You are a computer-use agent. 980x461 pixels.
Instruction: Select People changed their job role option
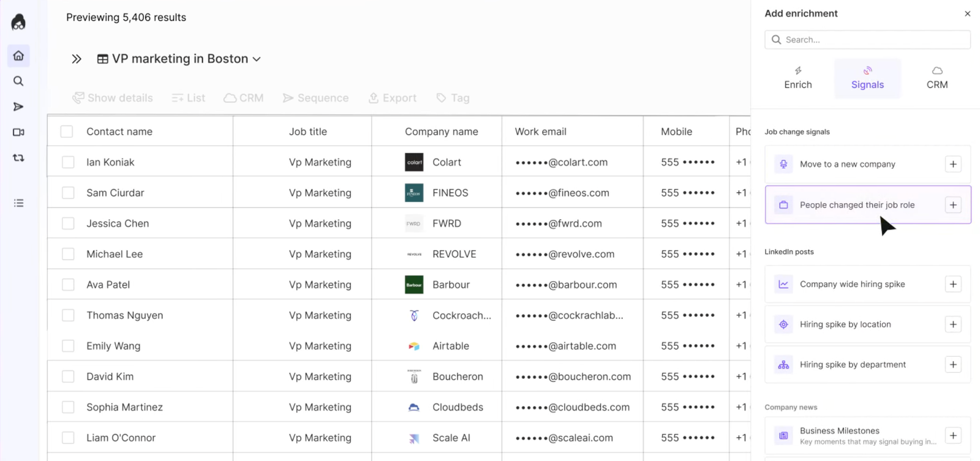856,205
